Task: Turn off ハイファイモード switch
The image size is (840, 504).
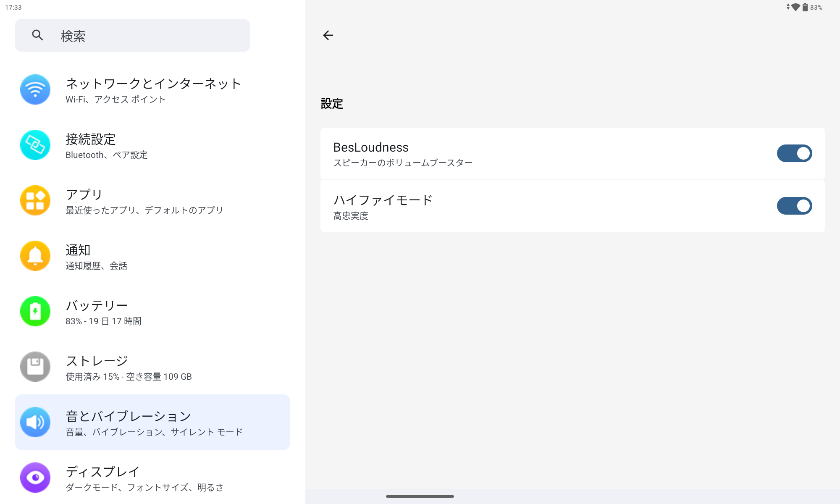Action: [x=794, y=206]
